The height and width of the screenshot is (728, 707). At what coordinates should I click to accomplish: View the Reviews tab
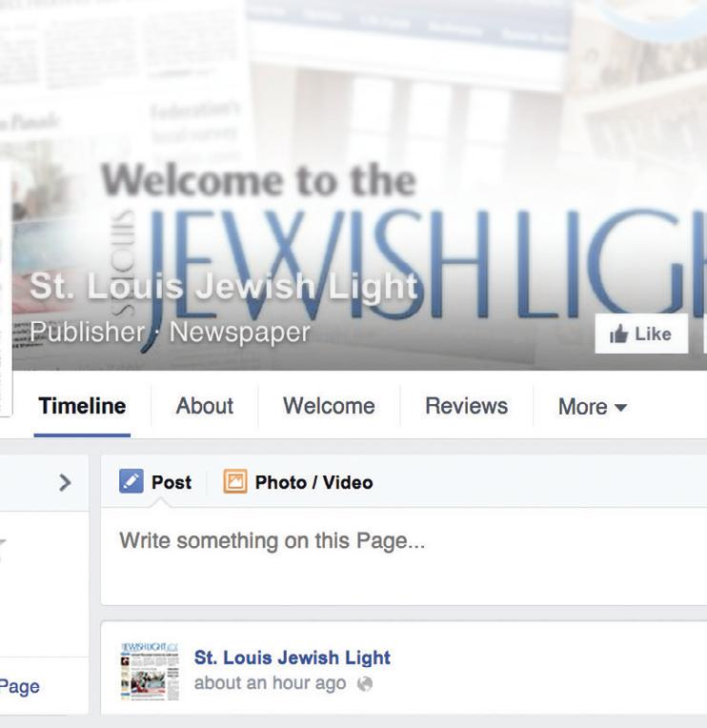point(467,406)
